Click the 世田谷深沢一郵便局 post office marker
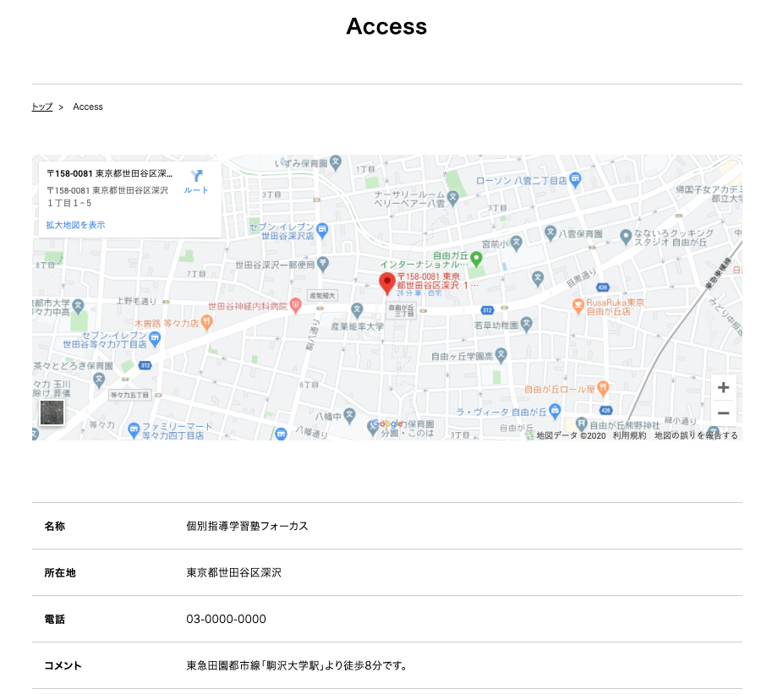Screen dimensions: 761x700 point(323,264)
